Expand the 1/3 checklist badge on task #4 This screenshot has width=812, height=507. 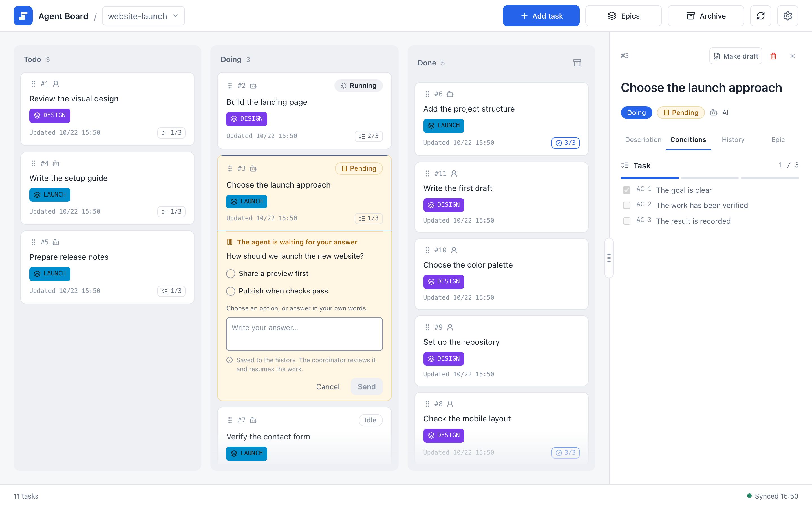pyautogui.click(x=171, y=212)
